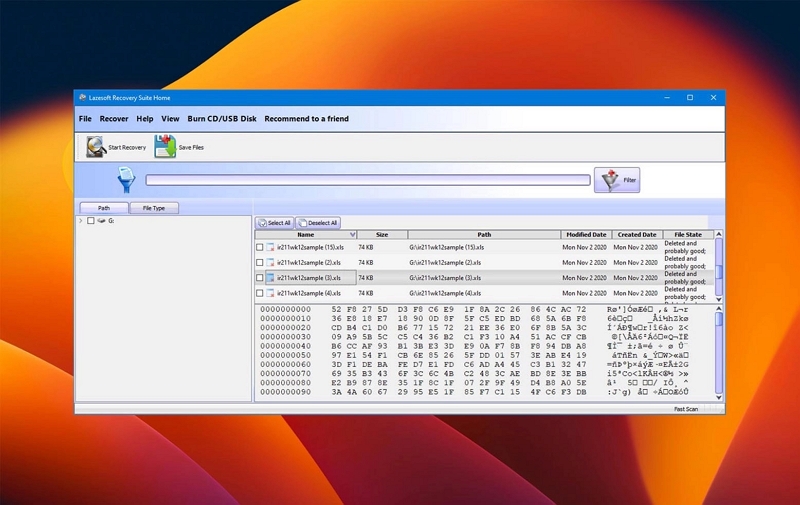Tick the G: drive checkbox in tree
The image size is (800, 505).
[91, 221]
